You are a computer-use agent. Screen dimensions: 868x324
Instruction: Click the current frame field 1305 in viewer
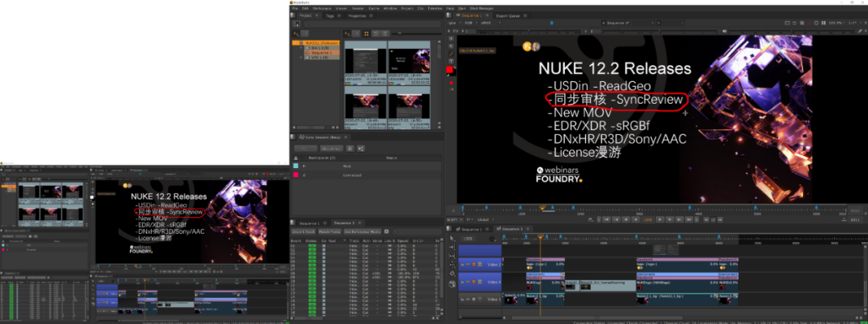pyautogui.click(x=648, y=219)
